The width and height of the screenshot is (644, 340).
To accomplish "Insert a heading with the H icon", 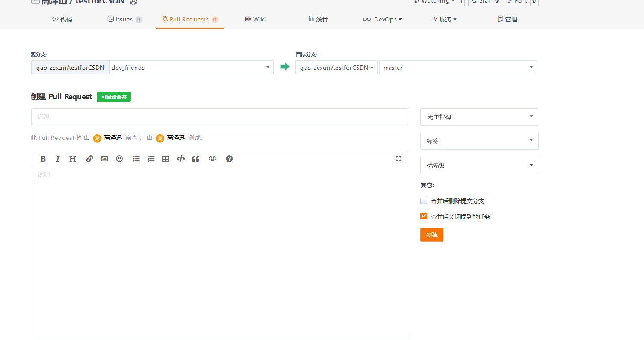I will coord(73,159).
